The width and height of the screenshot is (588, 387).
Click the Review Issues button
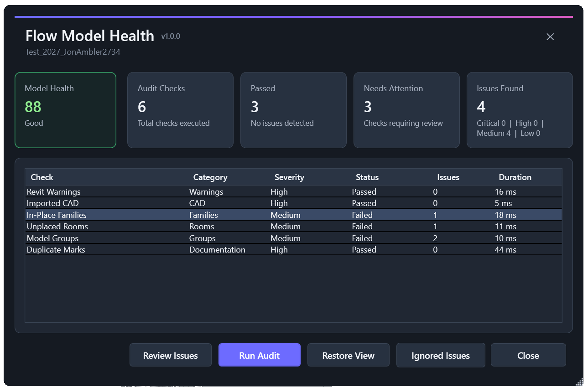171,355
